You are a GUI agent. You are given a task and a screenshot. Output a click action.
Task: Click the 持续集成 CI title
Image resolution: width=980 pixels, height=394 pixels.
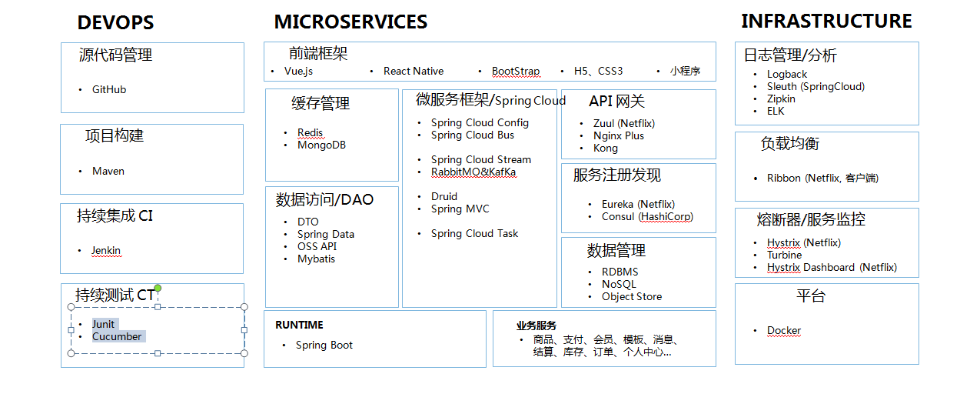click(115, 215)
